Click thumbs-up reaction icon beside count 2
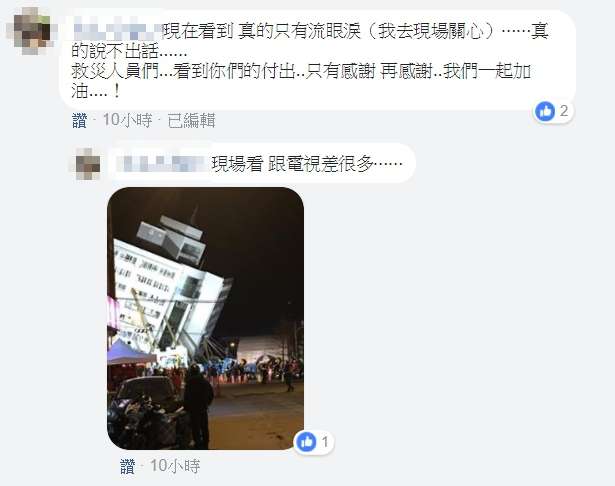Image resolution: width=615 pixels, height=486 pixels. click(545, 111)
